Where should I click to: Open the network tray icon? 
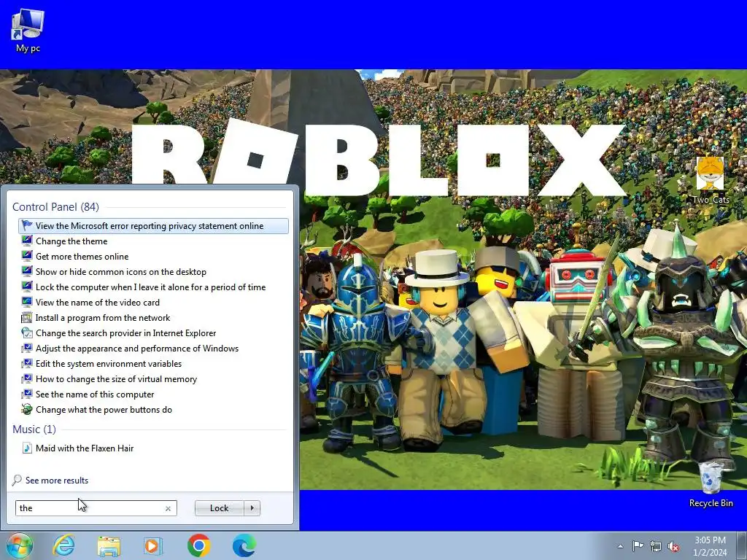pyautogui.click(x=656, y=546)
